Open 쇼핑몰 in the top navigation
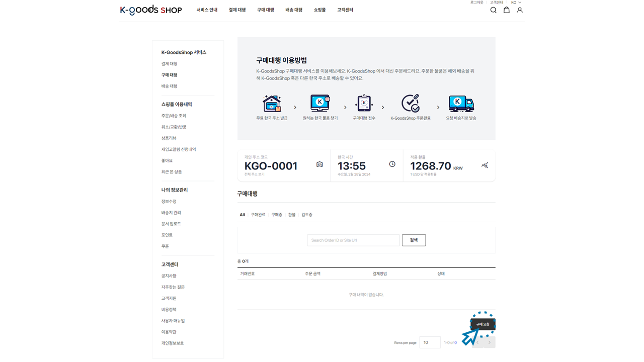The image size is (644, 362). point(319,10)
